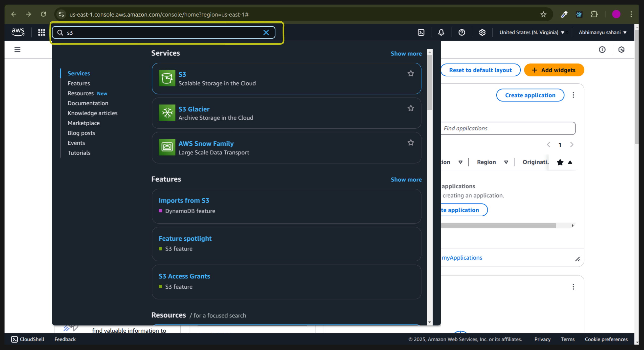This screenshot has height=350, width=644.
Task: Open the services grid menu icon
Action: click(42, 32)
